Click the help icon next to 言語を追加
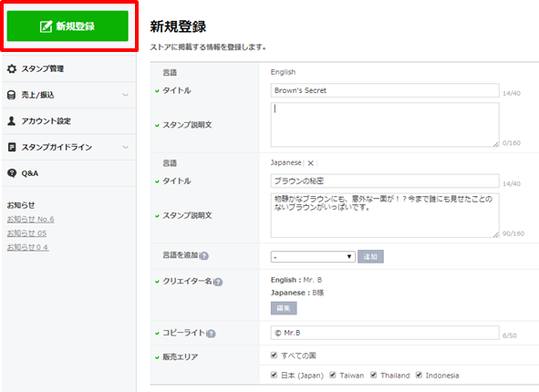 coord(204,256)
